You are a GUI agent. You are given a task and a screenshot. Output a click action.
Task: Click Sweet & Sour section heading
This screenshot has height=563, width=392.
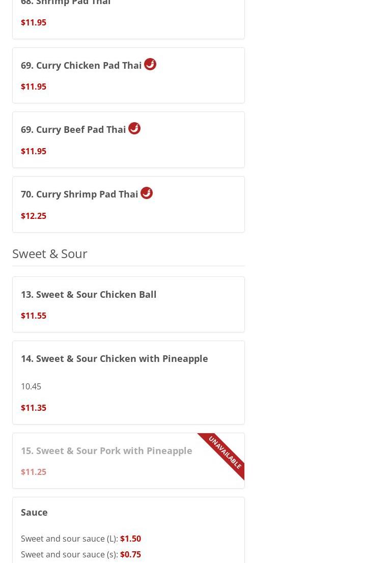tap(50, 253)
